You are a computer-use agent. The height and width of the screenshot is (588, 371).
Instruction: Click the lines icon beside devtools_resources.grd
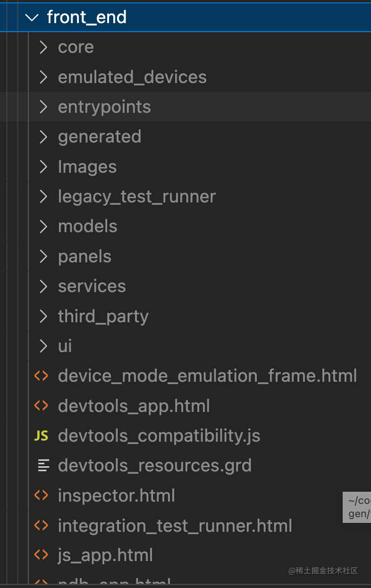pyautogui.click(x=43, y=466)
